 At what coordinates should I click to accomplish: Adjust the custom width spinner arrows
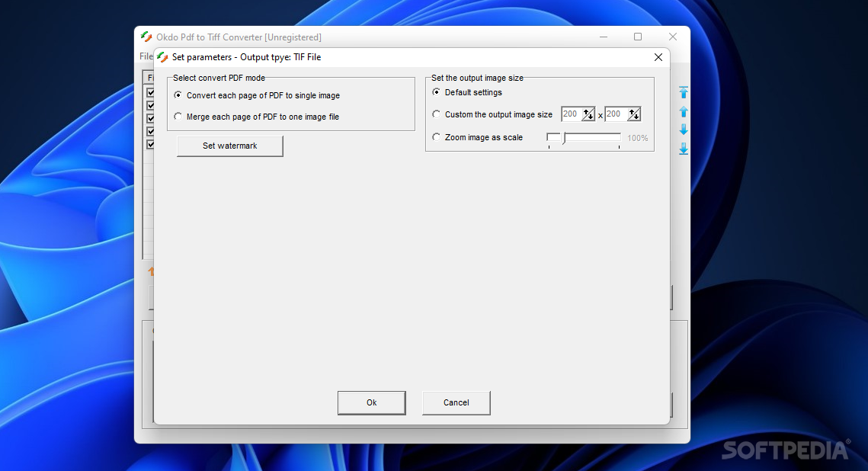[x=588, y=114]
